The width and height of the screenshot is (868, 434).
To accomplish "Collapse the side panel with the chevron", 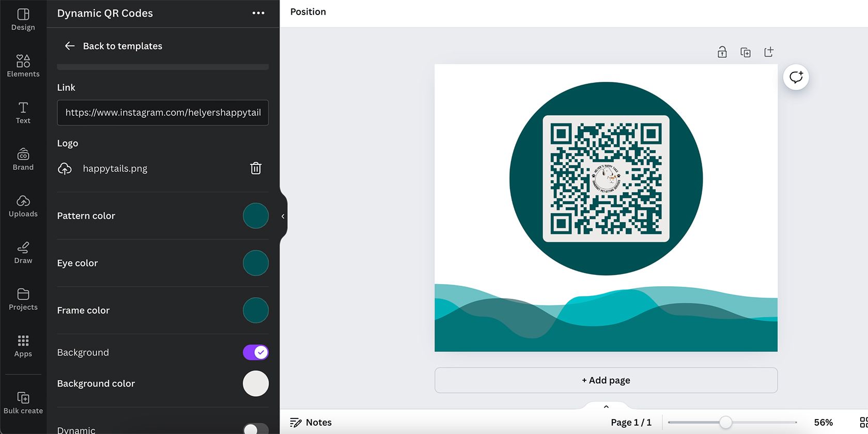I will pyautogui.click(x=283, y=216).
